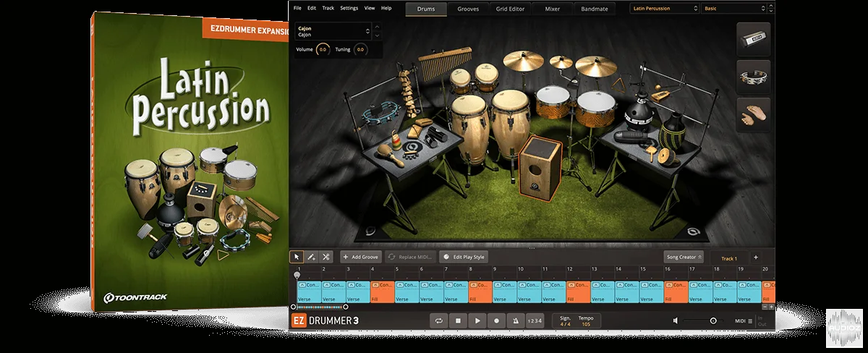Image resolution: width=868 pixels, height=353 pixels.
Task: Click the right timbale drum
Action: tap(595, 109)
